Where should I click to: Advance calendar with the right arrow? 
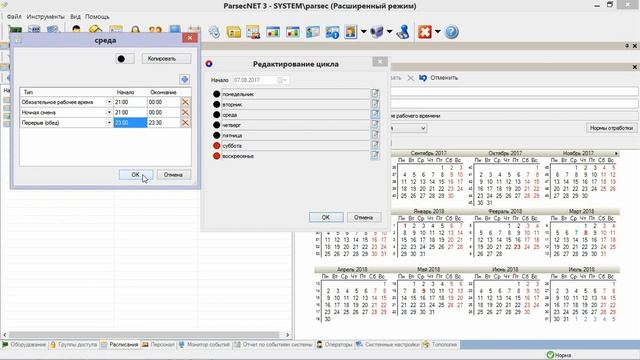616,153
